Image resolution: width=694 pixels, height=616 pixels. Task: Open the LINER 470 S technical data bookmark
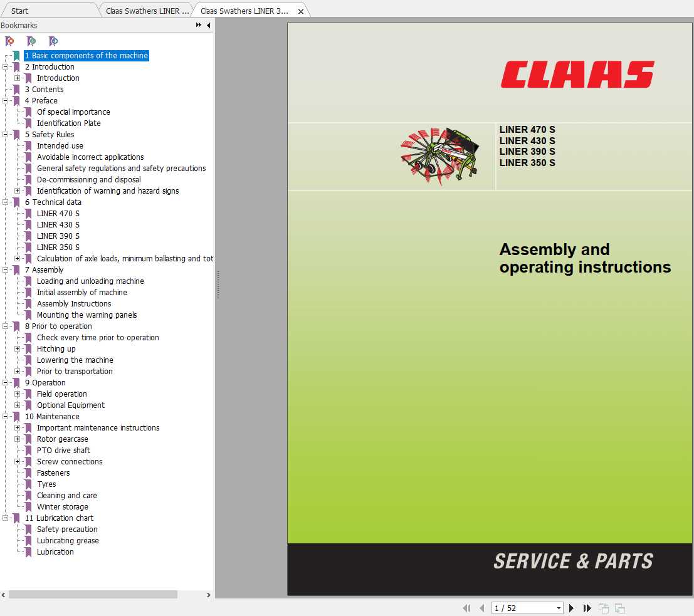point(58,213)
